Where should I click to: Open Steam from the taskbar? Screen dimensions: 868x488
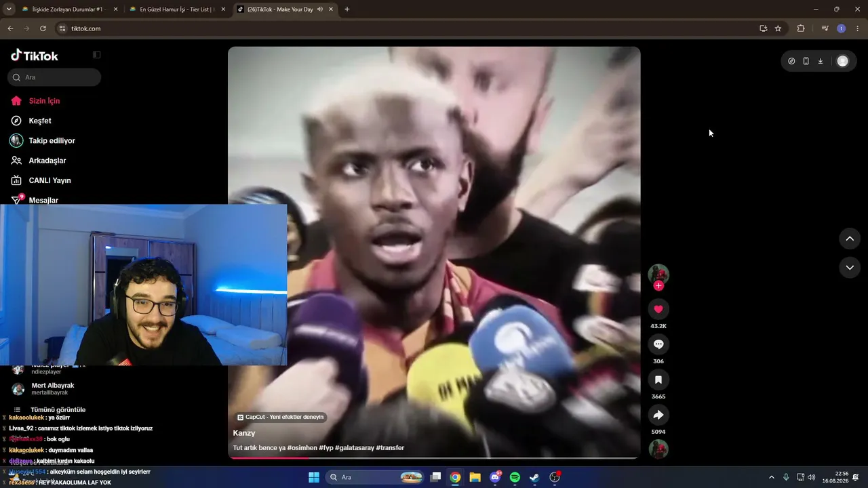pyautogui.click(x=534, y=477)
